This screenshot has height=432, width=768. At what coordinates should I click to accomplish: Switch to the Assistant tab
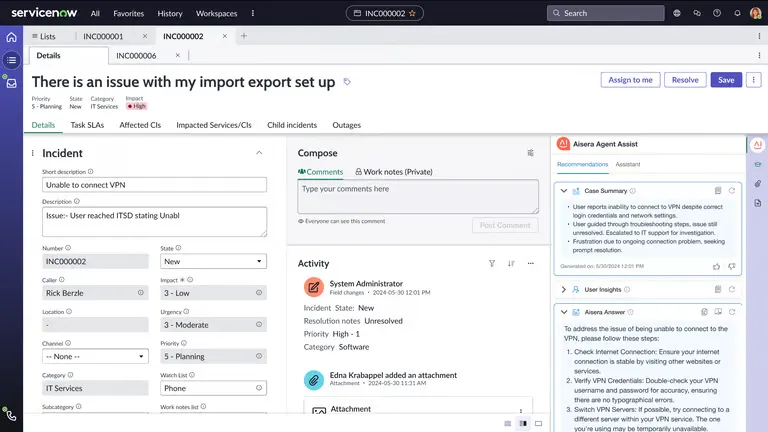628,164
